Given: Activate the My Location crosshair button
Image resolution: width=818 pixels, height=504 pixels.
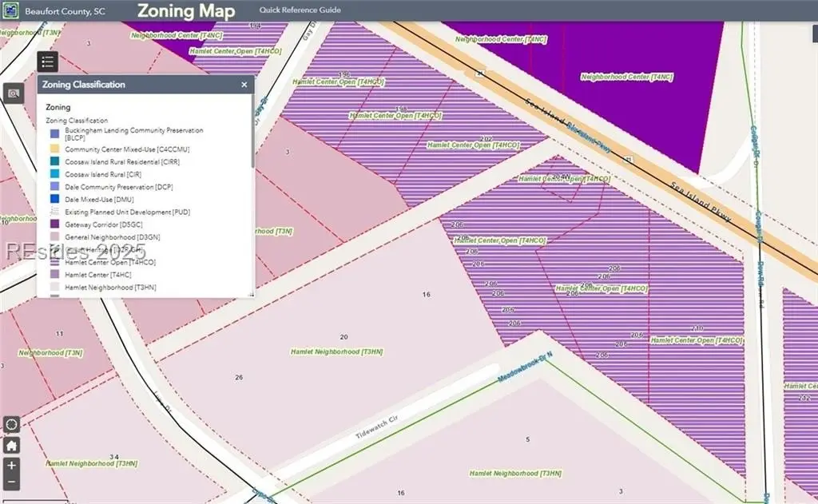Looking at the screenshot, I should (11, 424).
